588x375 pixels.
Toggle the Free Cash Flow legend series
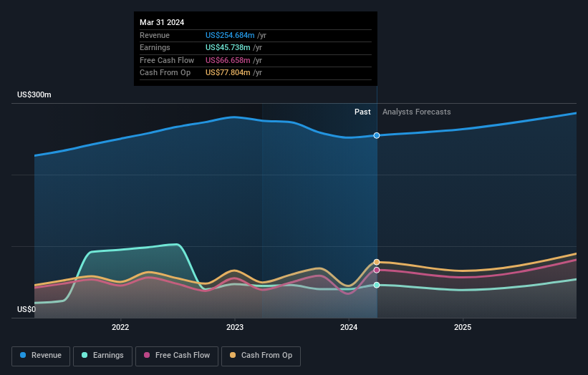click(x=177, y=356)
